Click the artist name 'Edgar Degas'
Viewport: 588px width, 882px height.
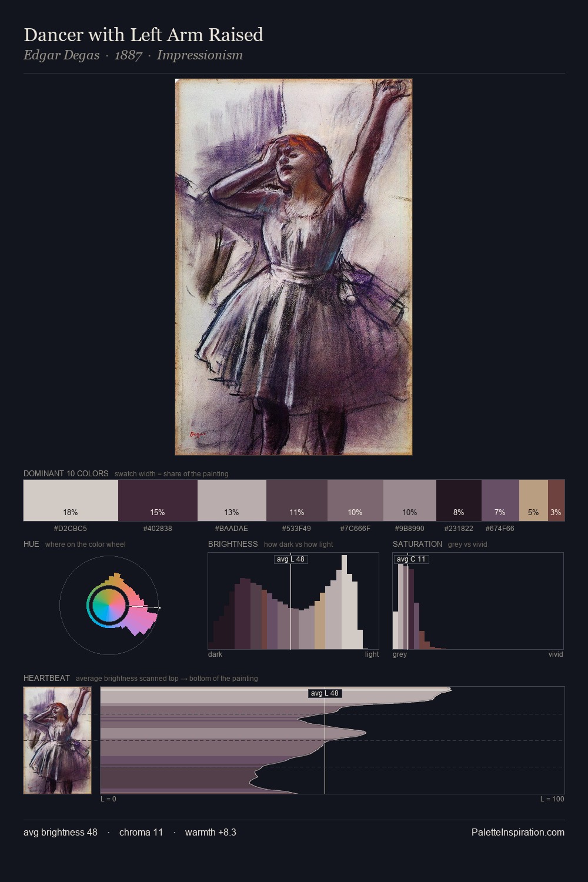[x=61, y=55]
